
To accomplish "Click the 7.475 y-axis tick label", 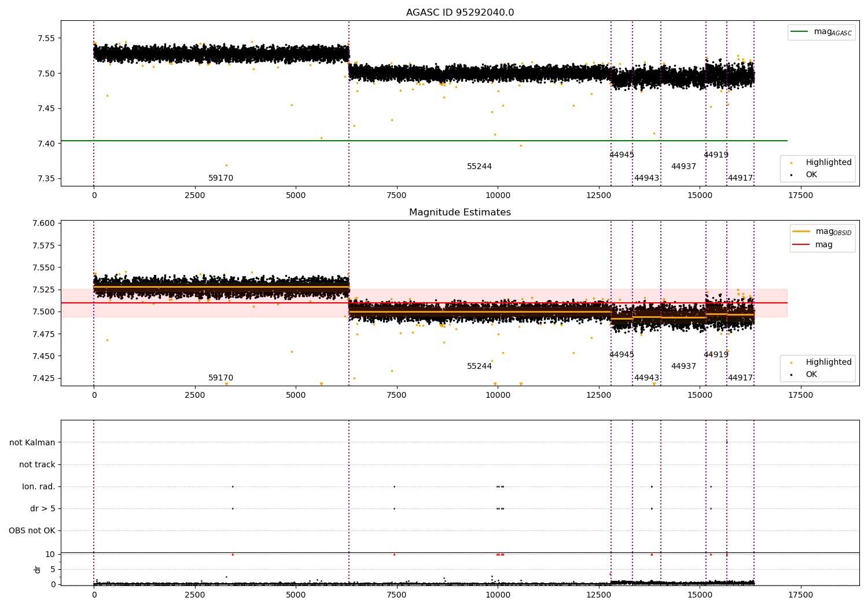I will pyautogui.click(x=44, y=334).
